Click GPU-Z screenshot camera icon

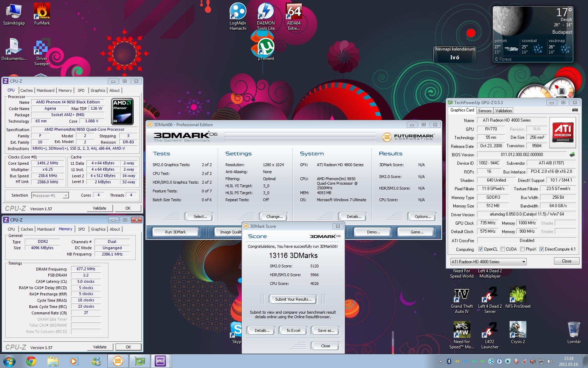coord(575,110)
